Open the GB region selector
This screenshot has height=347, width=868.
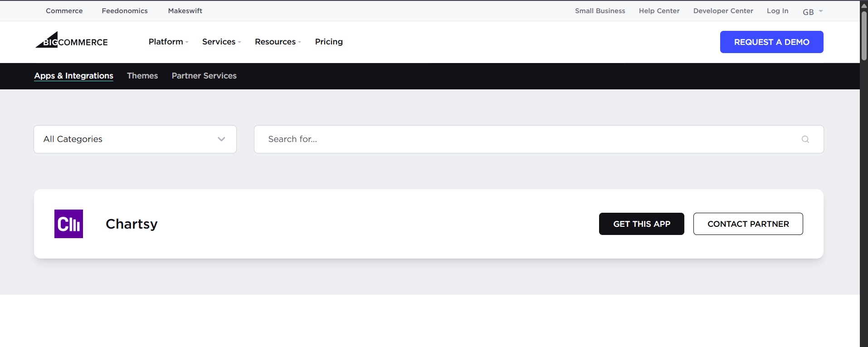pos(813,12)
